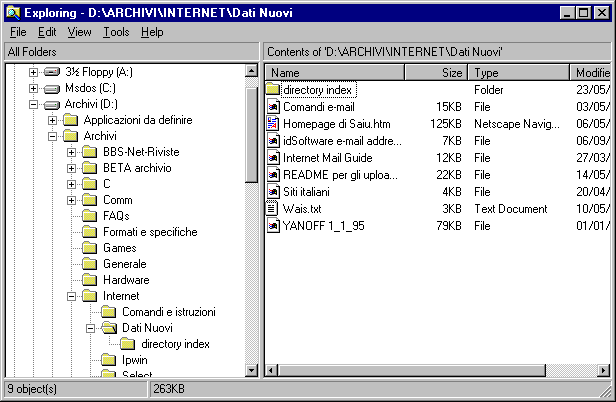Select the Comandi e-mail file icon
The height and width of the screenshot is (402, 616).
[x=273, y=107]
